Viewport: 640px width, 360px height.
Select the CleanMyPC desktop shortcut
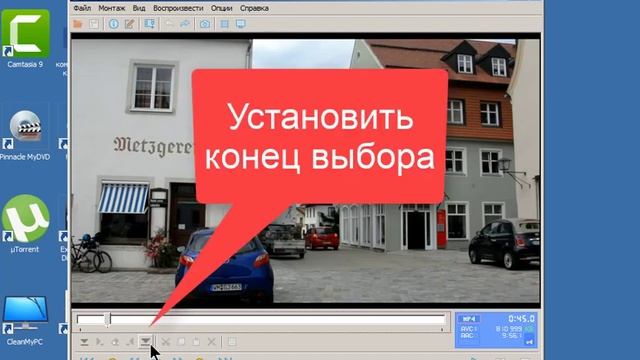[x=25, y=320]
